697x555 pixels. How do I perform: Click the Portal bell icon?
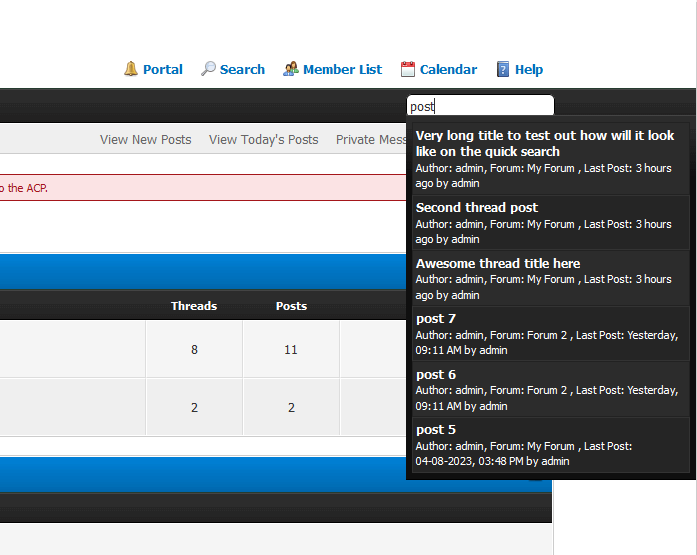click(x=131, y=69)
